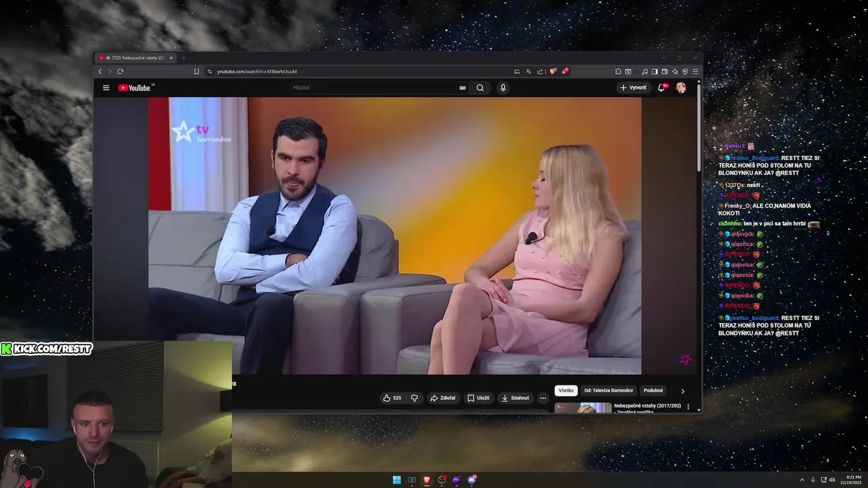Open media control music note icon

644,71
